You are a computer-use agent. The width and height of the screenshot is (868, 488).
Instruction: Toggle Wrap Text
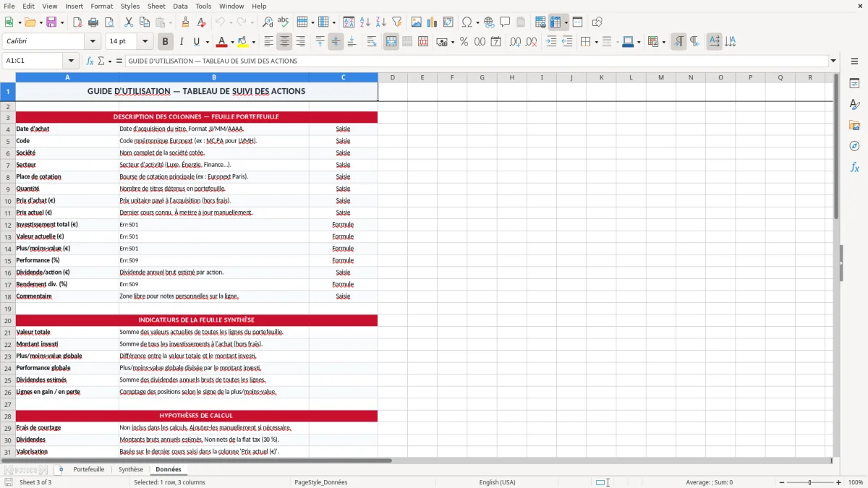(x=372, y=42)
